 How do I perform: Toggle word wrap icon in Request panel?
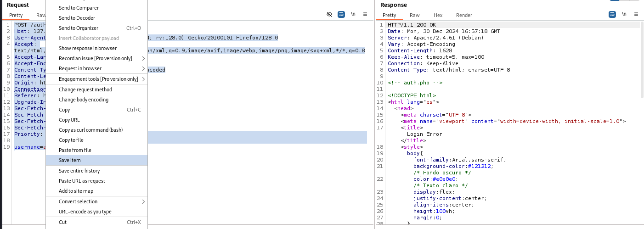click(341, 14)
